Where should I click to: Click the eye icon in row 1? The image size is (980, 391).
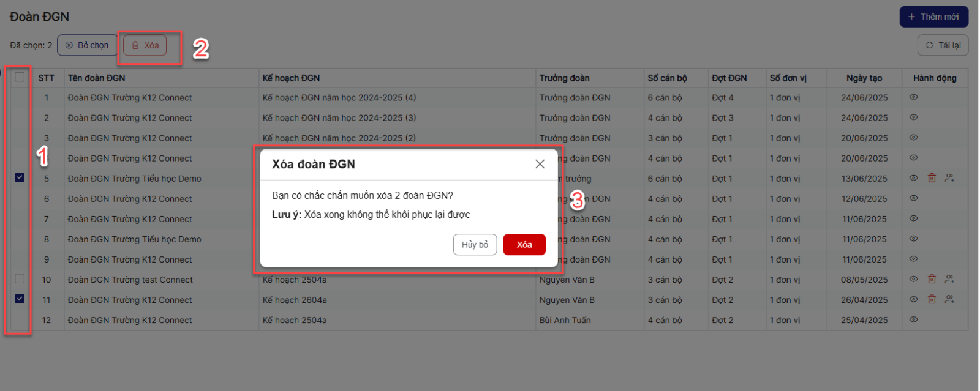tap(913, 97)
